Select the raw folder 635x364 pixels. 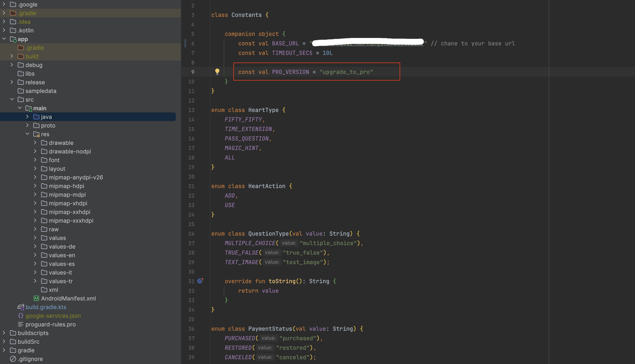tap(53, 229)
